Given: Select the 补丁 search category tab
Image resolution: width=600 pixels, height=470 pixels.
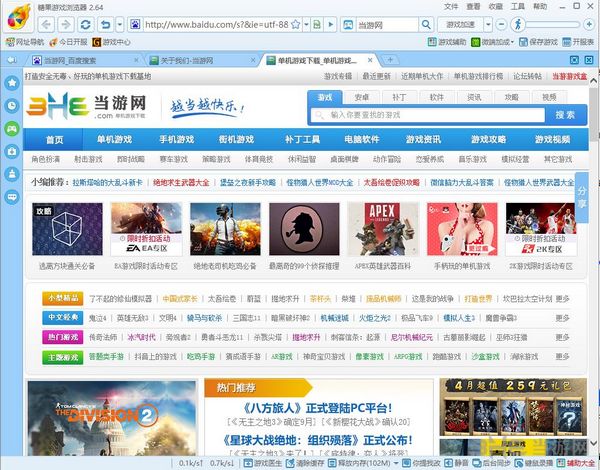Looking at the screenshot, I should click(x=399, y=97).
